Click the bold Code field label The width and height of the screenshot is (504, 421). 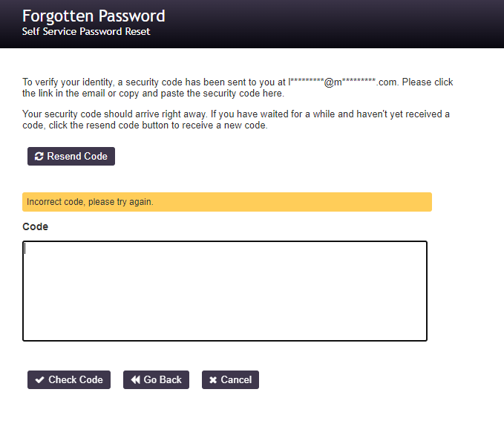(x=35, y=226)
